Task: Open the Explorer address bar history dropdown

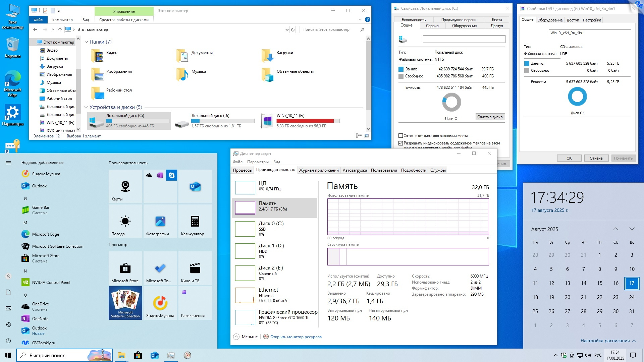Action: pos(287,29)
